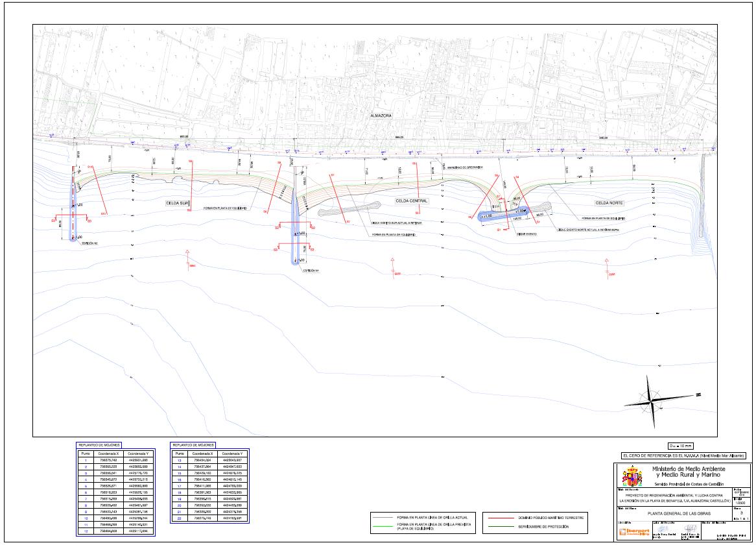Viewport: 756px width, 545px height.
Task: Click the grey existing breakwater near Celda Central
Action: point(348,209)
